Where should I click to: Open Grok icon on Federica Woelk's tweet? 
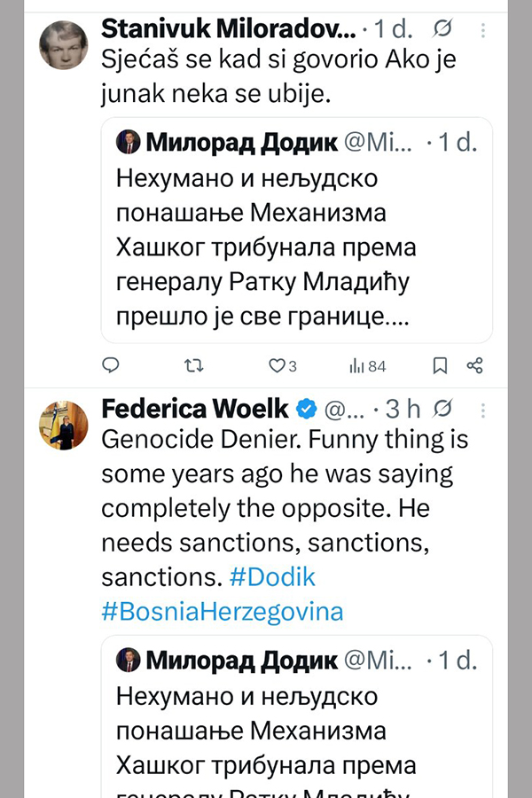[446, 409]
